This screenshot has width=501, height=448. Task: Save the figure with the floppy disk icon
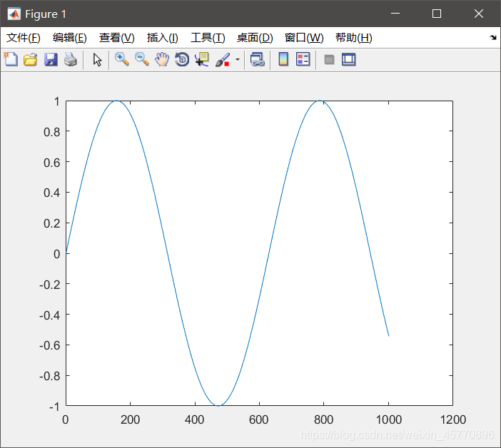51,60
